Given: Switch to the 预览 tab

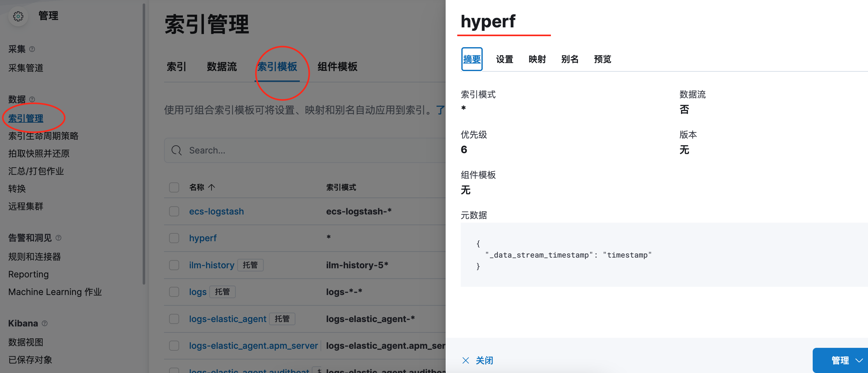Looking at the screenshot, I should (602, 59).
